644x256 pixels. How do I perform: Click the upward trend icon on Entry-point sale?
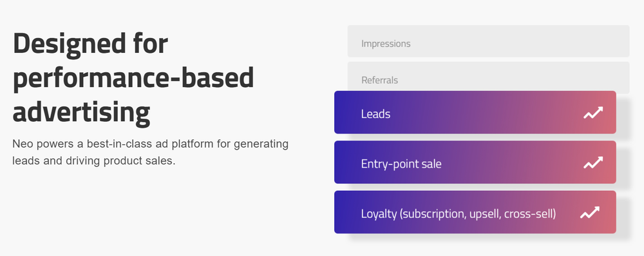[593, 162]
